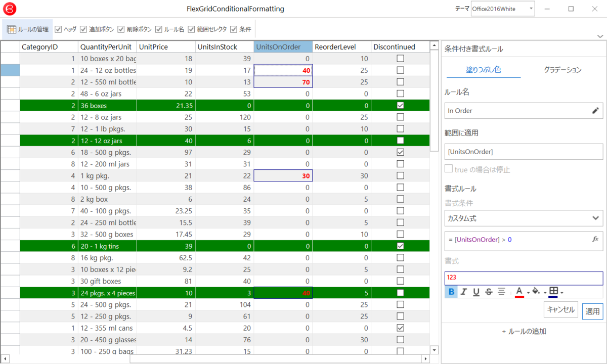Click the ルールの管理 toolbar button
This screenshot has width=607, height=364.
click(27, 29)
